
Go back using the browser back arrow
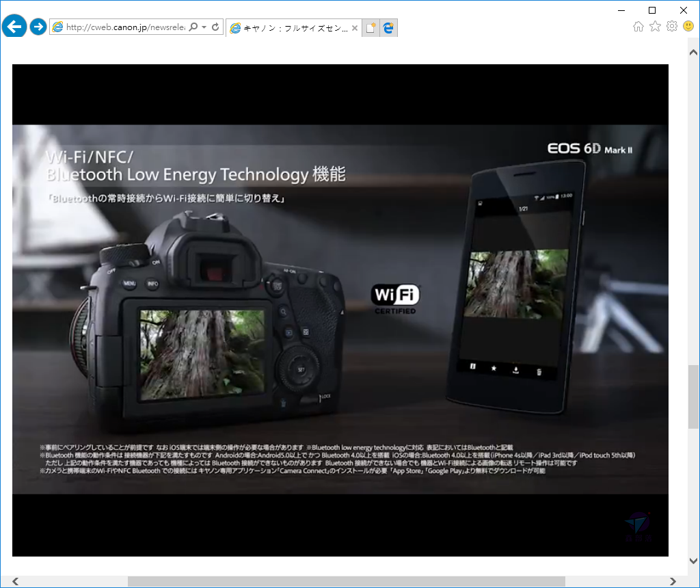pos(14,27)
